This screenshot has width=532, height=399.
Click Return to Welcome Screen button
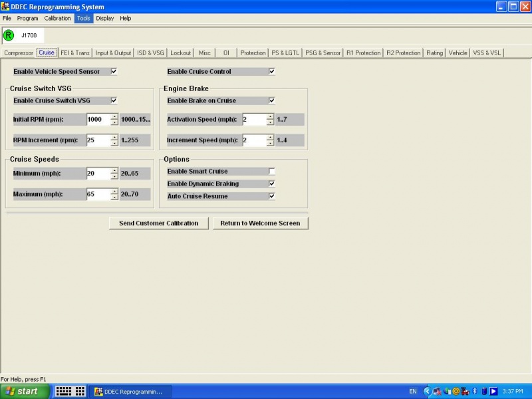click(260, 223)
